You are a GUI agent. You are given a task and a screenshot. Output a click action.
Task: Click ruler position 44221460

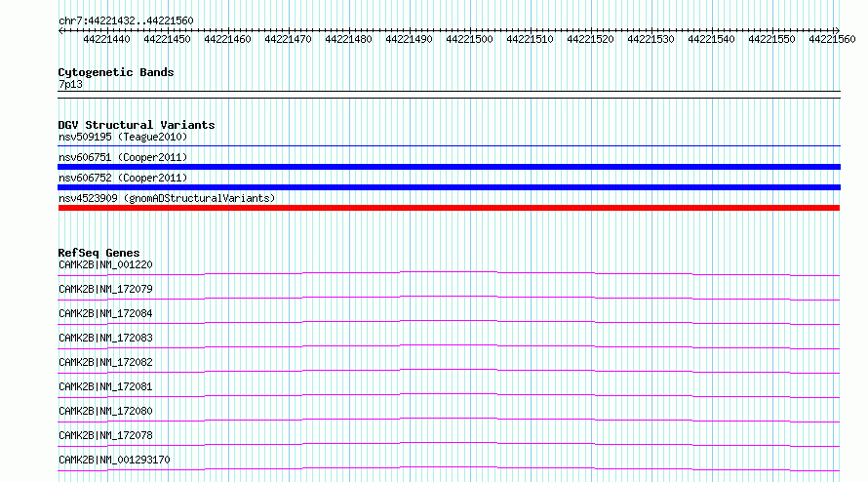click(x=227, y=39)
